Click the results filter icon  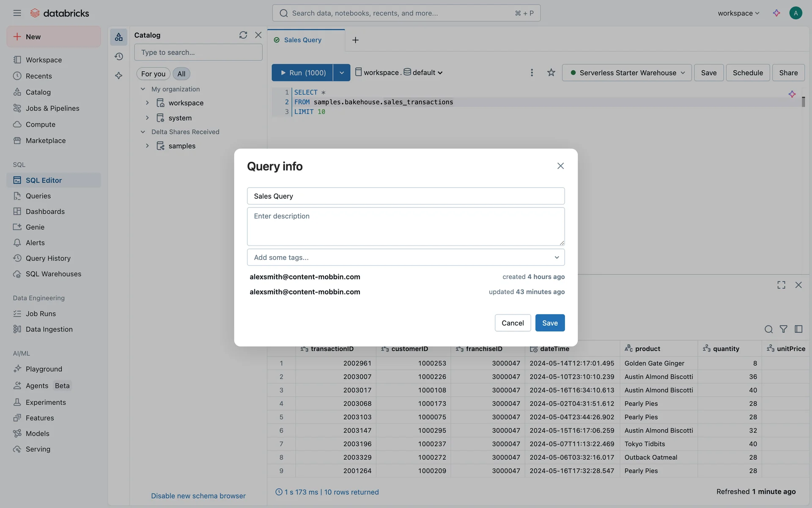pos(783,329)
